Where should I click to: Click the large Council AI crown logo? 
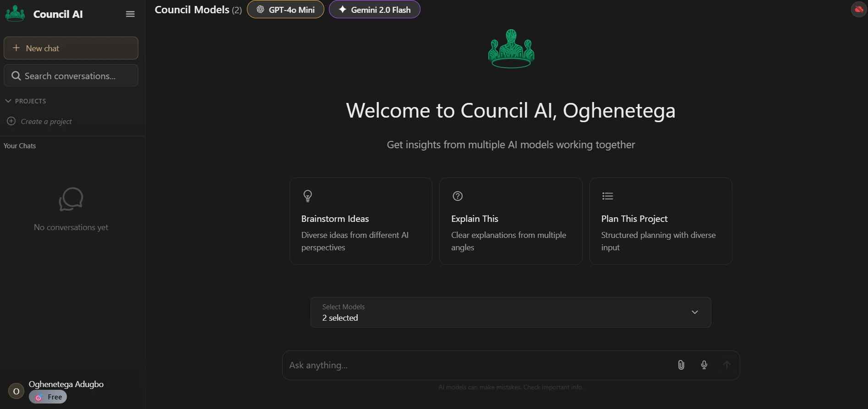[x=511, y=49]
